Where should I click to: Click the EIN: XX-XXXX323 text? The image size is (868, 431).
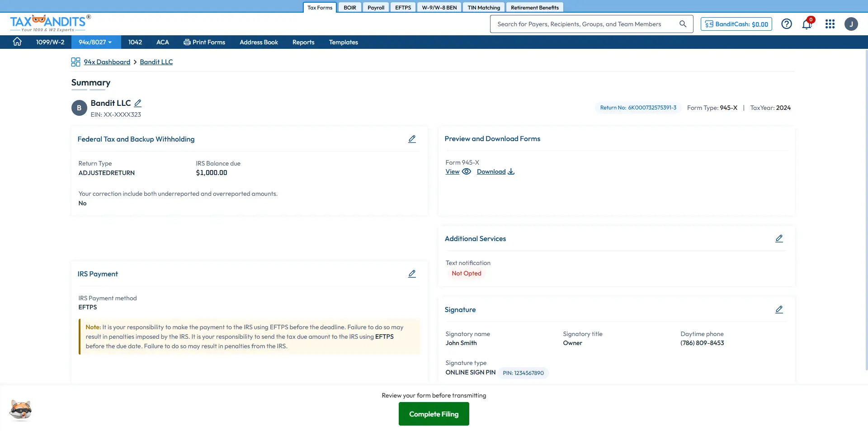coord(116,114)
